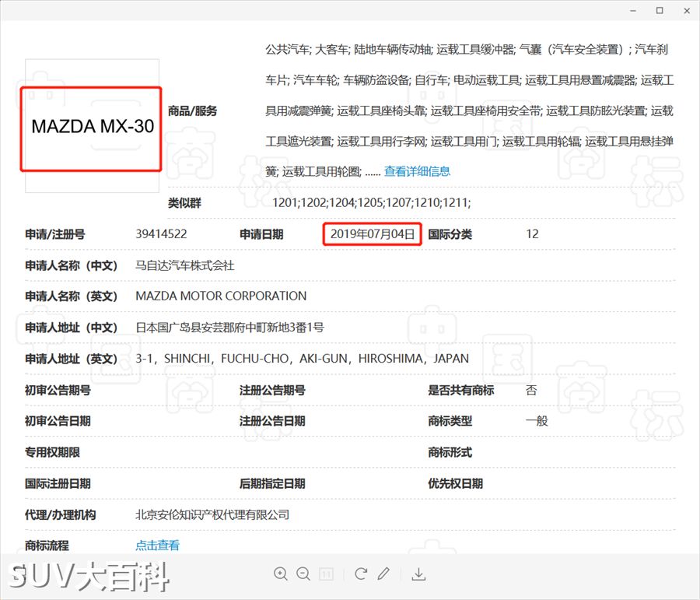Click the 注册公告期号 label
Image resolution: width=700 pixels, height=600 pixels.
pyautogui.click(x=272, y=390)
